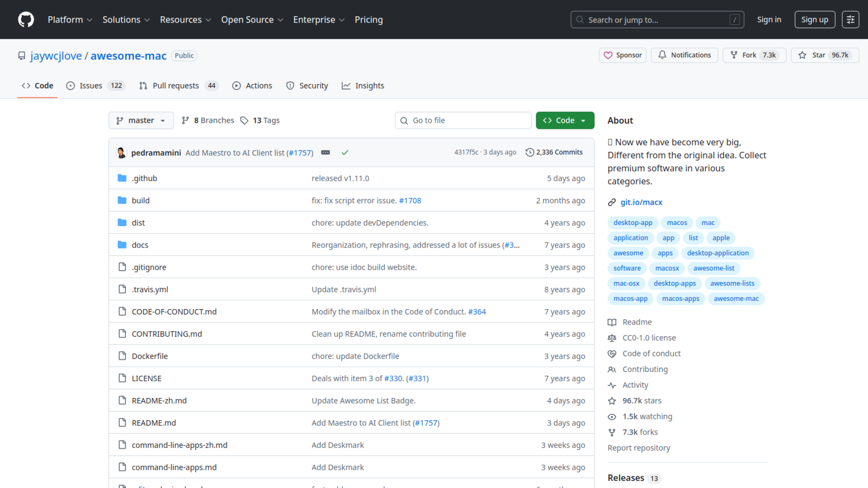Open the jaywcjlove owner profile link
Viewport: 868px width, 488px height.
coord(56,56)
